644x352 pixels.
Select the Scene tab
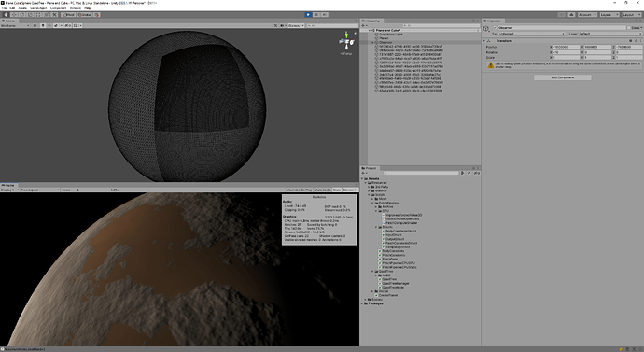(9, 21)
